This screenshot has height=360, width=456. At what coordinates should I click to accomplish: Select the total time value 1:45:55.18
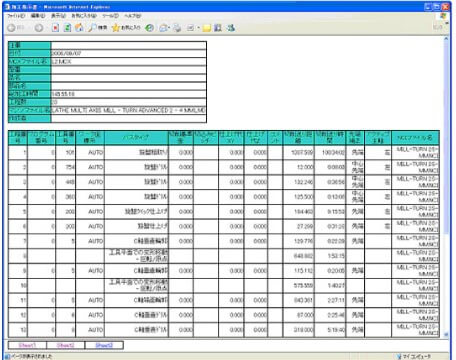pyautogui.click(x=63, y=94)
